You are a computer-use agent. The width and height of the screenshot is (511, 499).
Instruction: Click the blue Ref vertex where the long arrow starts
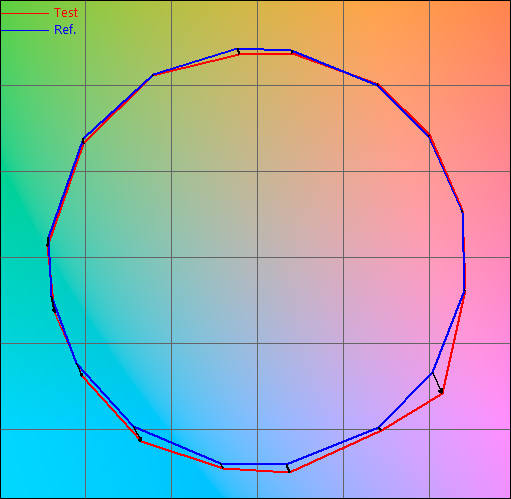coord(432,372)
